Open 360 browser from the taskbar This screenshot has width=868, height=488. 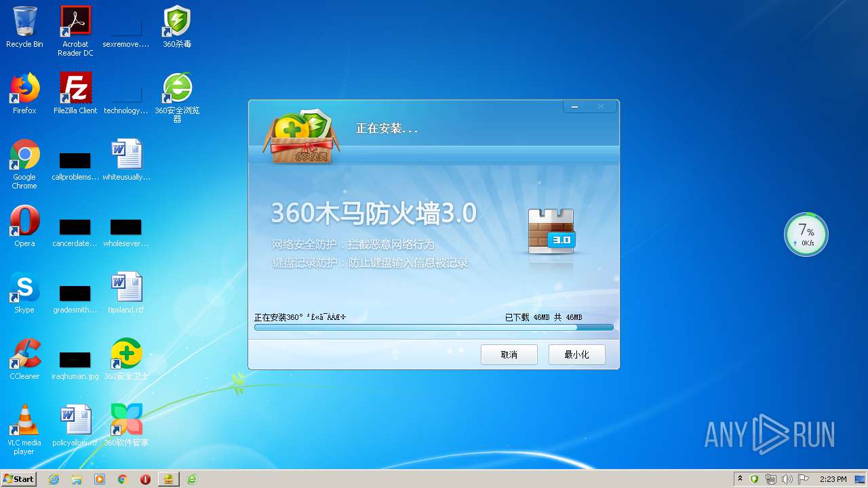[x=192, y=479]
